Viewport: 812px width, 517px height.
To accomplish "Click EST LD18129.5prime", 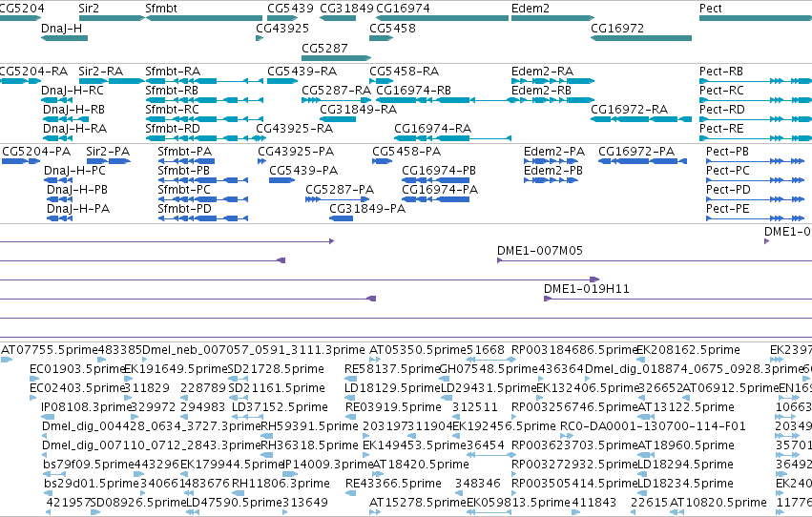I will click(392, 388).
